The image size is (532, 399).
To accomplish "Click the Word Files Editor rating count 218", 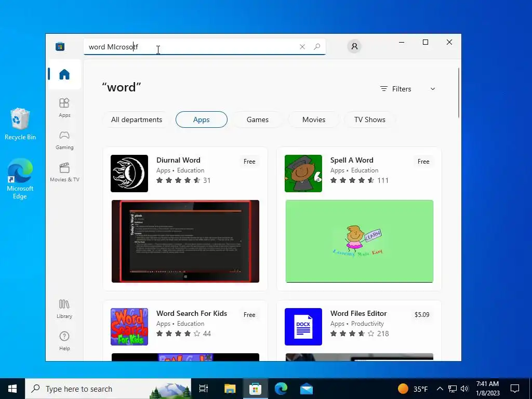I will (x=383, y=334).
